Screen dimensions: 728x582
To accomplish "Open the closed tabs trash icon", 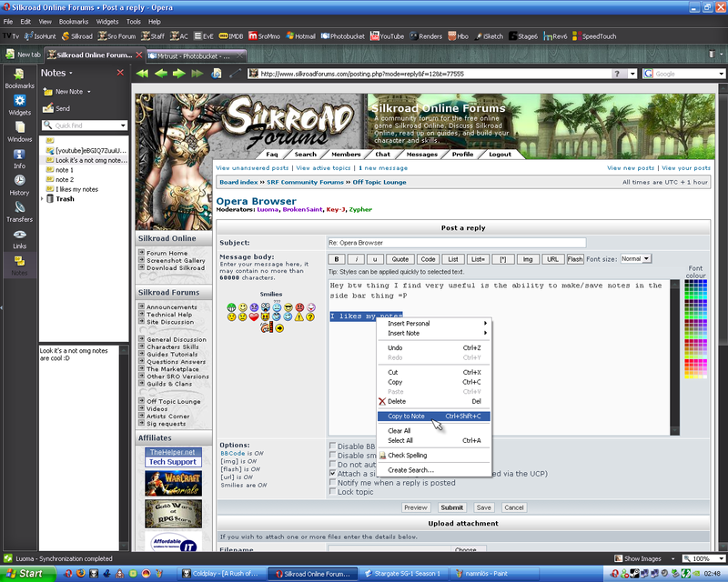I will tap(712, 54).
